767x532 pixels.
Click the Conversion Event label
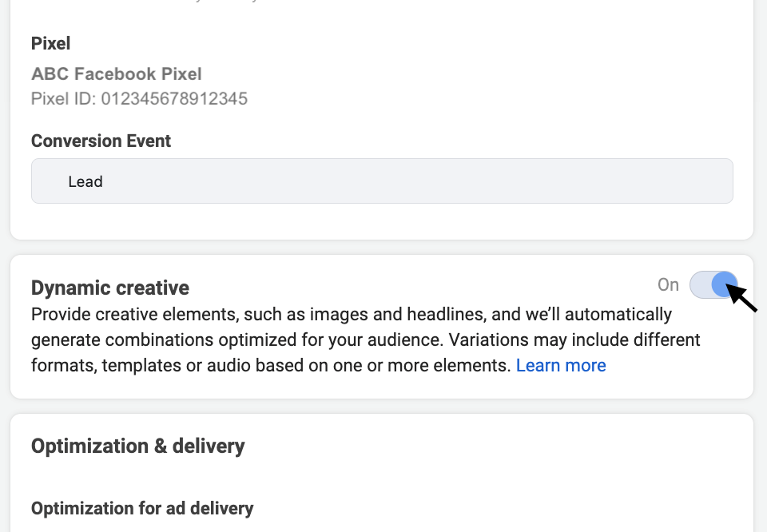pos(101,141)
